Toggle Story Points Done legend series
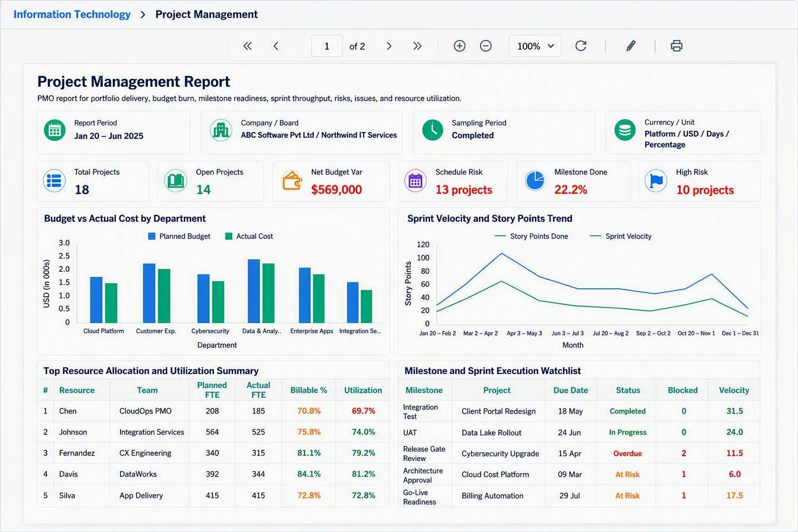Viewport: 798px width, 532px height. tap(531, 236)
